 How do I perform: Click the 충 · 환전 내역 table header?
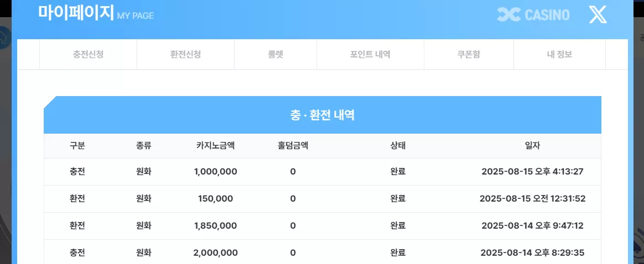click(x=323, y=115)
